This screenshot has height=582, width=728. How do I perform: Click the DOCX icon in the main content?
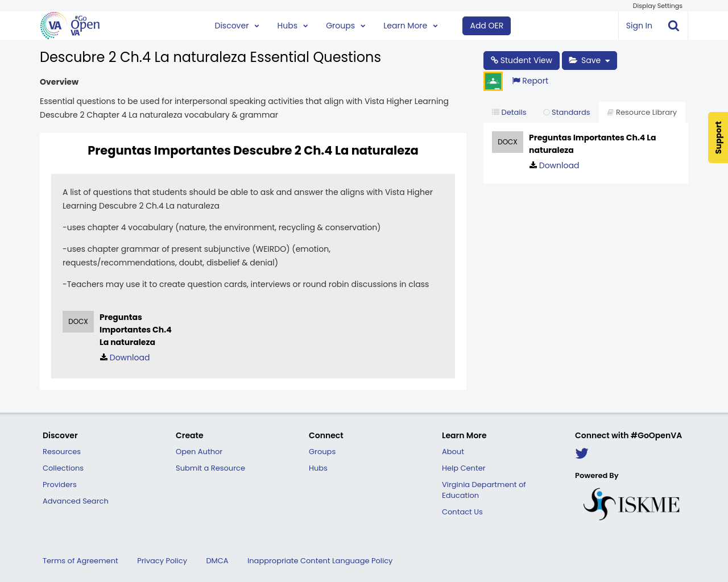pos(78,322)
